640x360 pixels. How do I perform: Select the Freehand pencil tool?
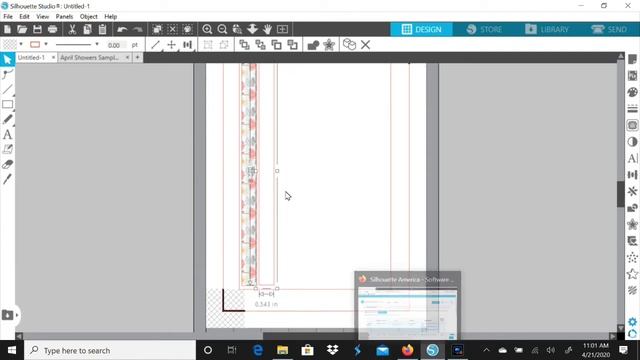pyautogui.click(x=7, y=119)
